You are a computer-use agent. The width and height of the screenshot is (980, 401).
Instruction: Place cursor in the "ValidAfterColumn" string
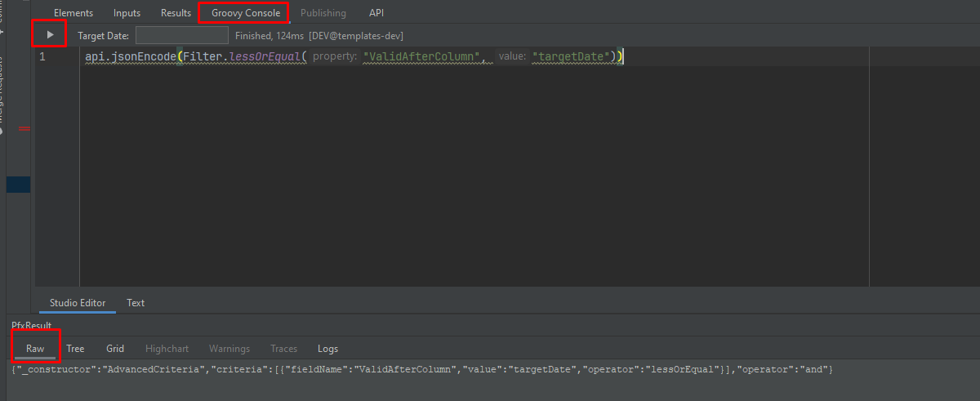coord(421,57)
